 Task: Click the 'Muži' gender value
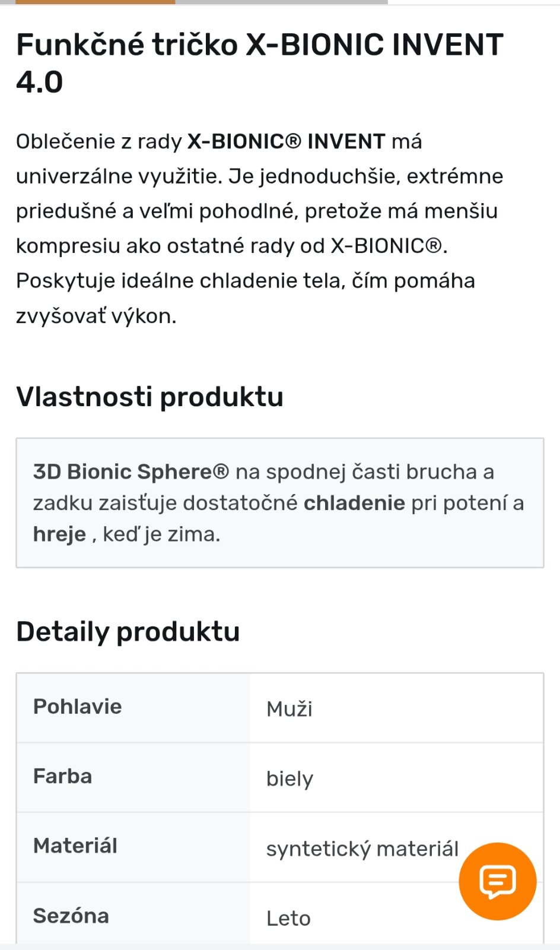[x=289, y=709]
